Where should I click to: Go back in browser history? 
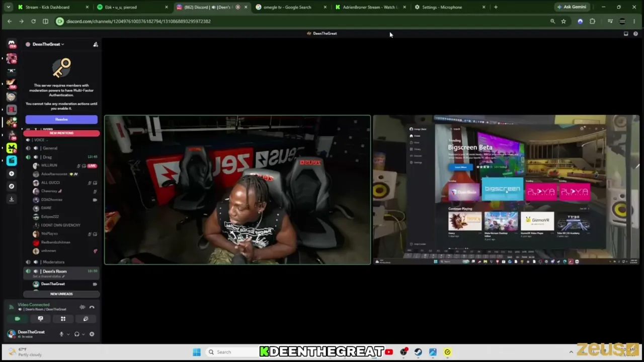tap(10, 21)
